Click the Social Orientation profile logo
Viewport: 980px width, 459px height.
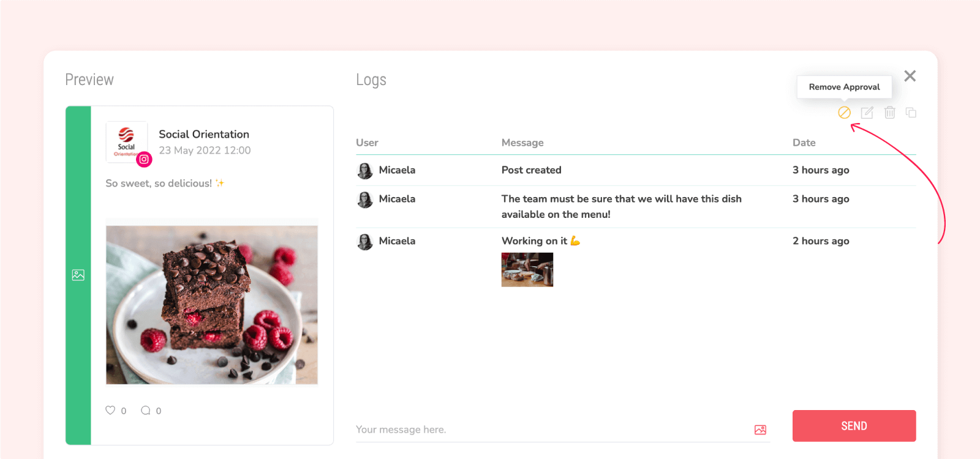pyautogui.click(x=126, y=141)
